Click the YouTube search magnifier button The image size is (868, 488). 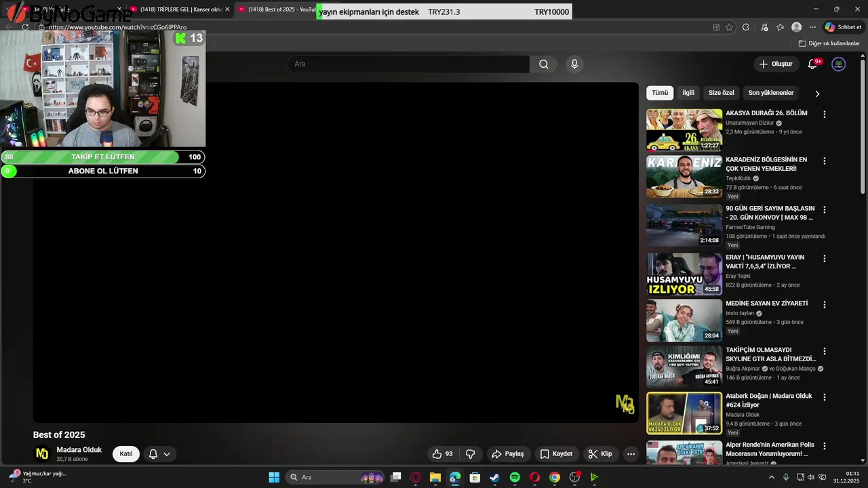[x=544, y=64]
